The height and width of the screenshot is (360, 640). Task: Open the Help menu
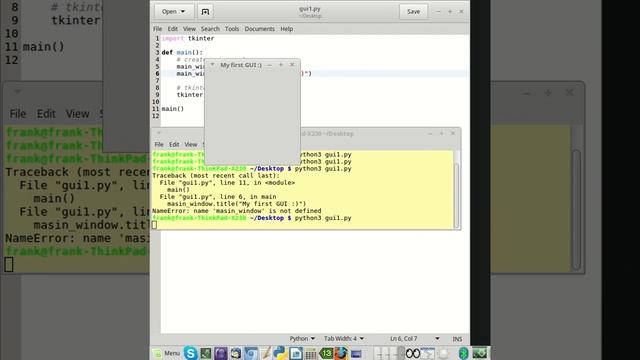point(287,29)
